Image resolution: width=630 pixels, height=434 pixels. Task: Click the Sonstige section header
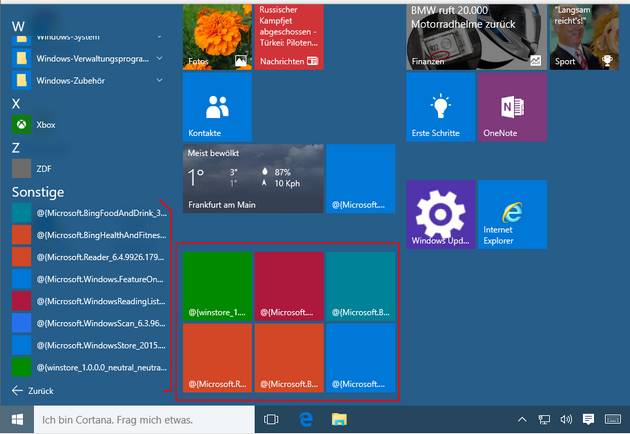38,192
